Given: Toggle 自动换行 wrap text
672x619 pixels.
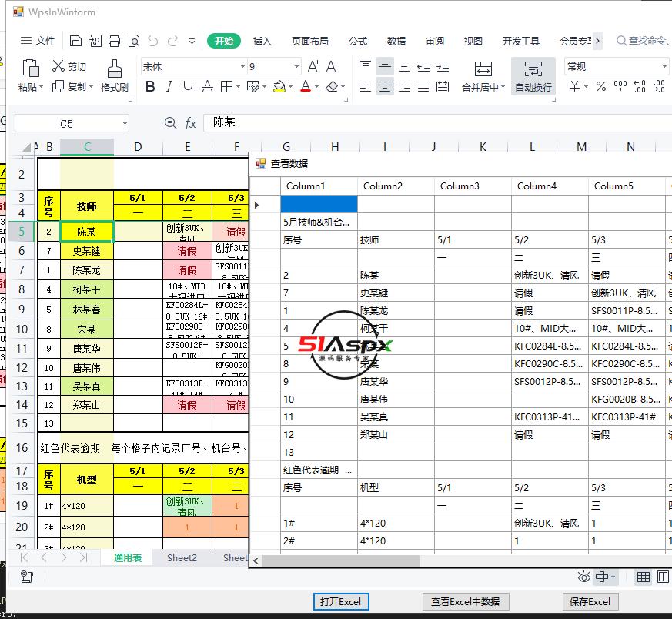Looking at the screenshot, I should [533, 76].
